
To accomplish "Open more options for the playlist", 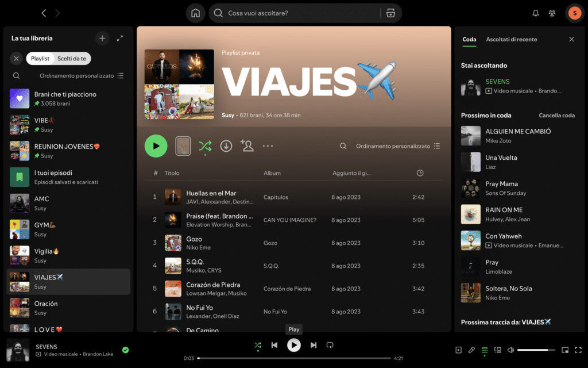I will [268, 145].
